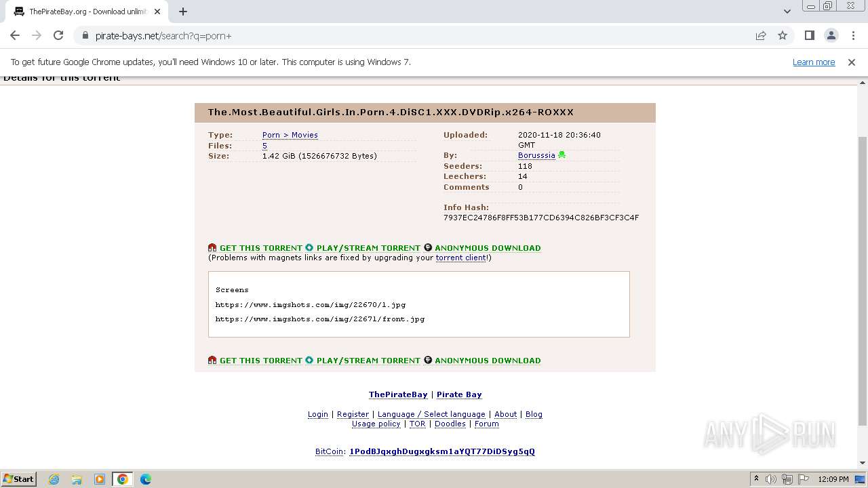Image resolution: width=868 pixels, height=488 pixels.
Task: Open File Explorer from taskbar
Action: click(77, 479)
